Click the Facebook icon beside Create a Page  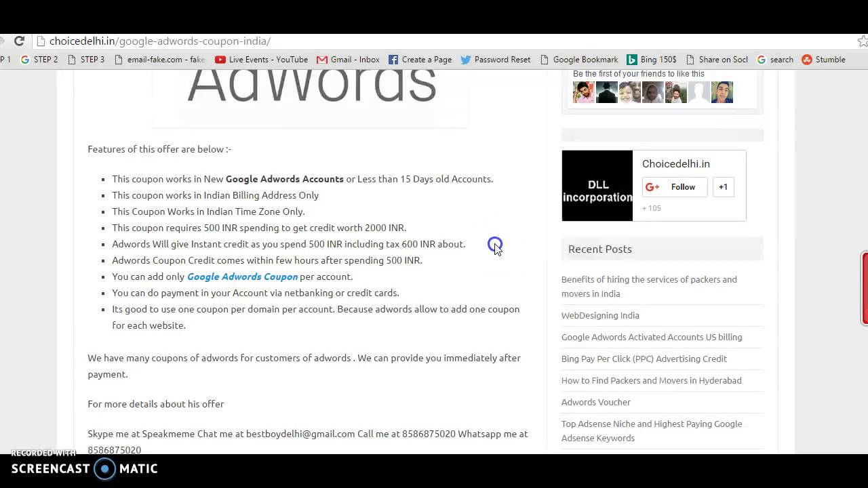click(393, 60)
